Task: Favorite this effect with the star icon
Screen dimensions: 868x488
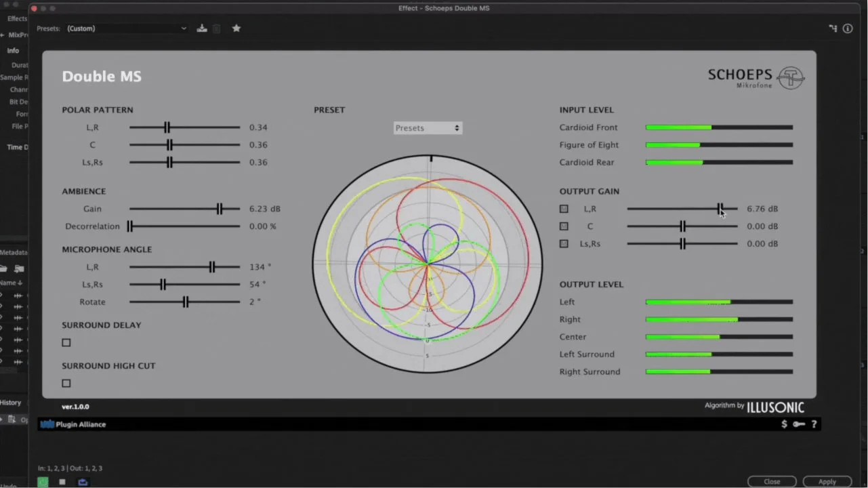Action: (236, 28)
